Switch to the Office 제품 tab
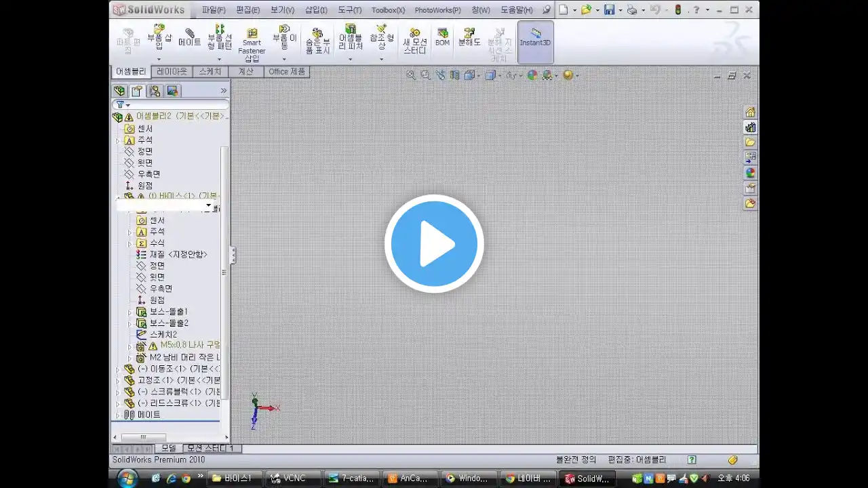Screen dimensions: 868x488 click(x=287, y=71)
